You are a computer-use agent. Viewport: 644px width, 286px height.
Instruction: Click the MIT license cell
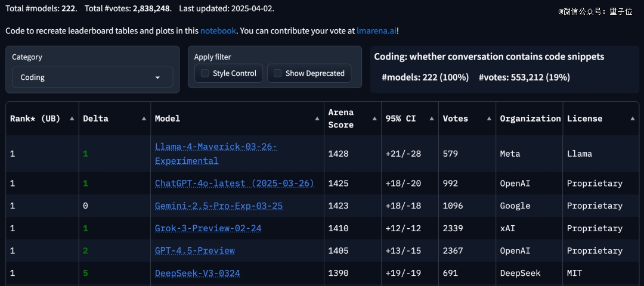tap(575, 273)
